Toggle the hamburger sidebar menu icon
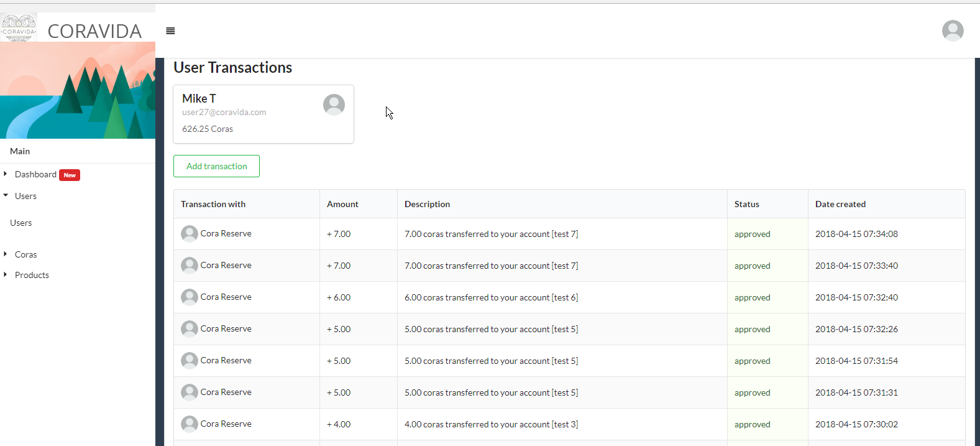Image resolution: width=980 pixels, height=446 pixels. 170,31
